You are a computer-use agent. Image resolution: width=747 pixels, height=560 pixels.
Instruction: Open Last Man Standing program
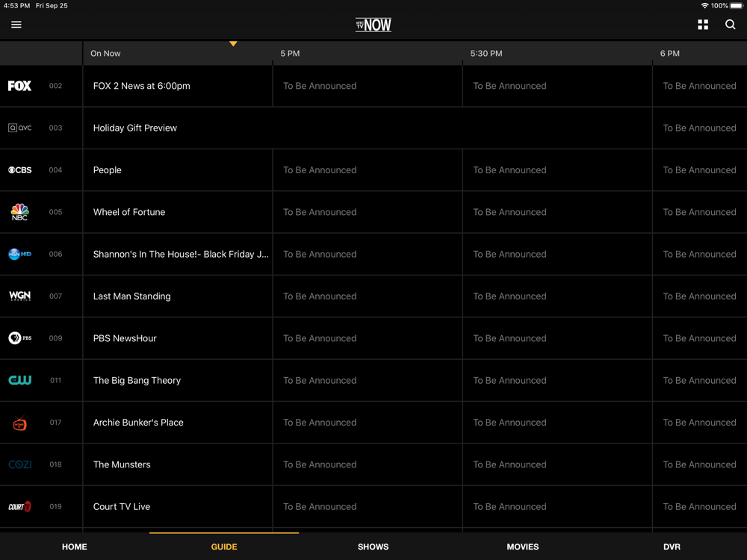pyautogui.click(x=178, y=296)
